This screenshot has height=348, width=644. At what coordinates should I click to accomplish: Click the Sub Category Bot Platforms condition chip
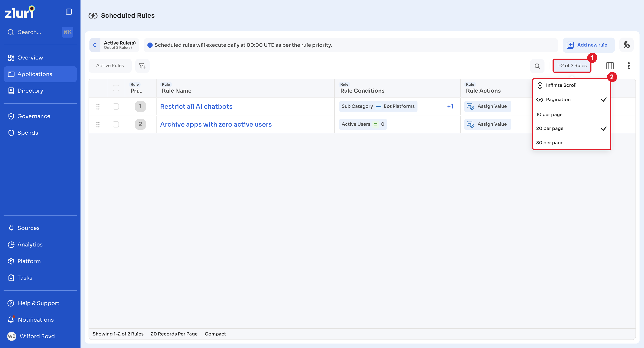tap(378, 106)
